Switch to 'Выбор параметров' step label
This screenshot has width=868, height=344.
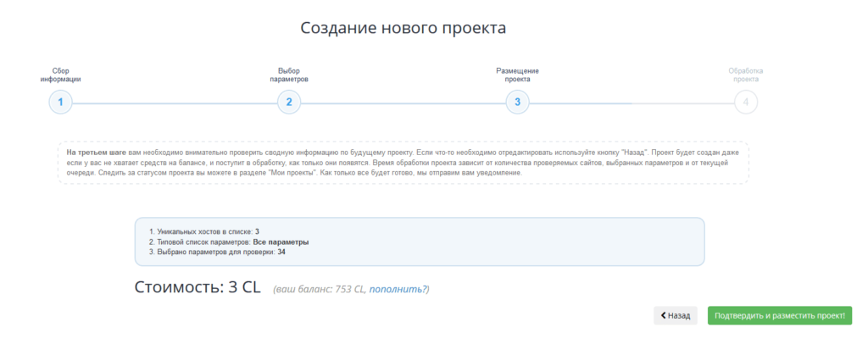(289, 75)
